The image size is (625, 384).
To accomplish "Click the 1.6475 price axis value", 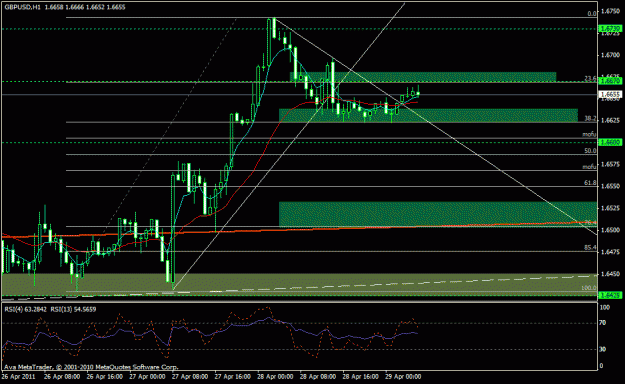I will coord(610,252).
